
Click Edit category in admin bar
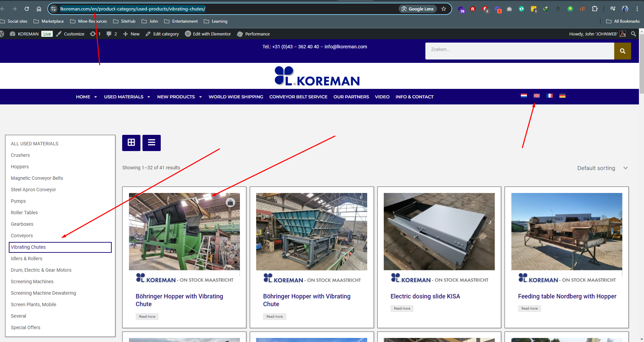pos(162,34)
